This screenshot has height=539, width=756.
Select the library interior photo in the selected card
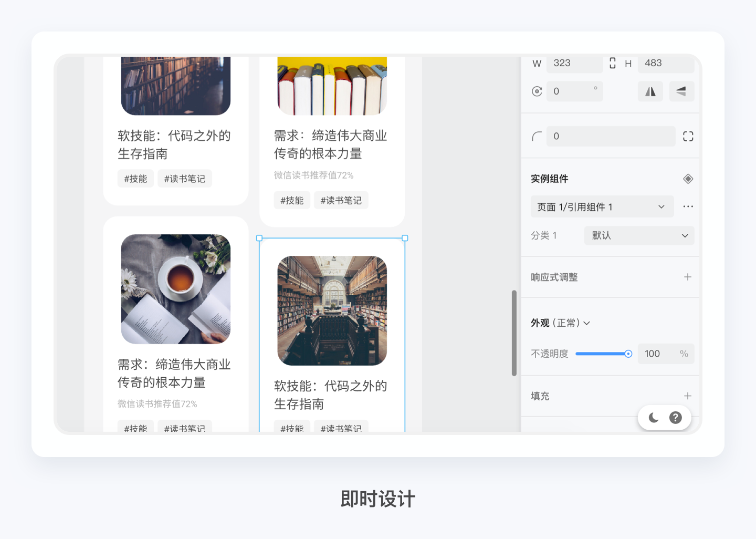[x=332, y=310]
